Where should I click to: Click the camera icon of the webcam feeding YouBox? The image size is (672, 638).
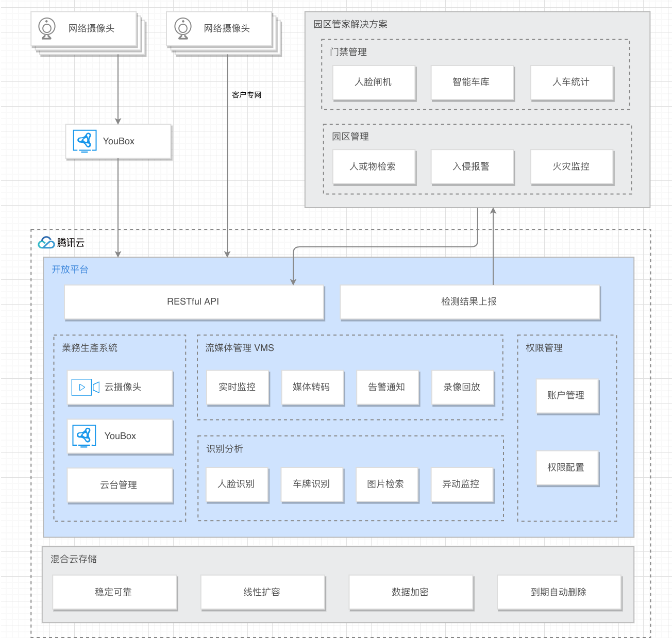click(x=47, y=28)
